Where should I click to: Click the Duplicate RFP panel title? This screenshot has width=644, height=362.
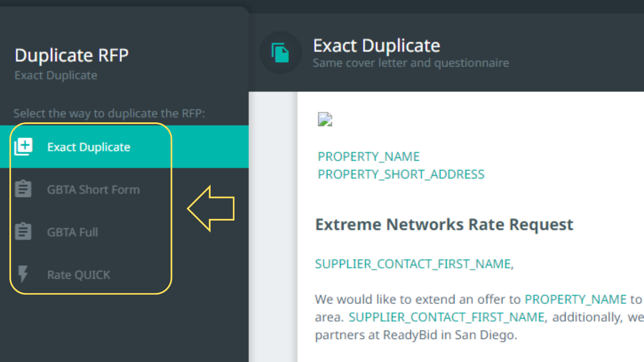pyautogui.click(x=71, y=55)
